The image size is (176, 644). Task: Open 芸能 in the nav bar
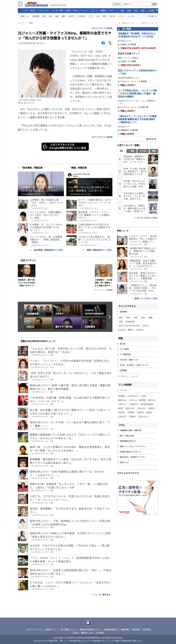coord(129,11)
